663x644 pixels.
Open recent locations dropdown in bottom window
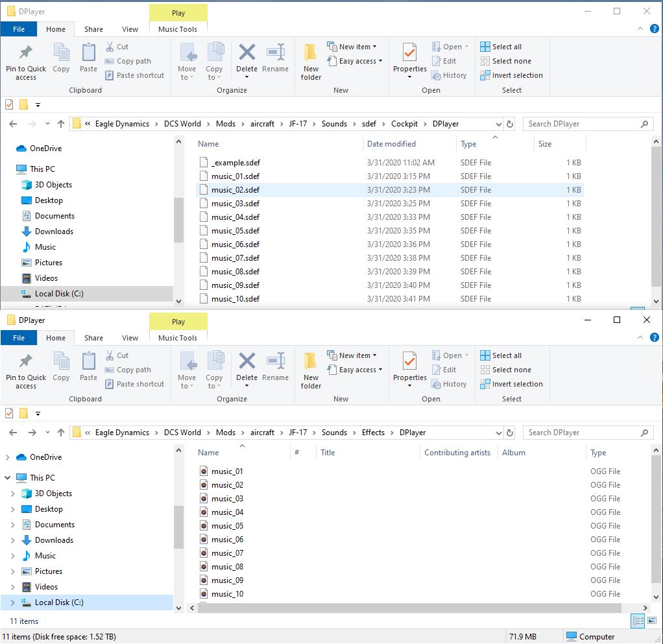coord(47,433)
